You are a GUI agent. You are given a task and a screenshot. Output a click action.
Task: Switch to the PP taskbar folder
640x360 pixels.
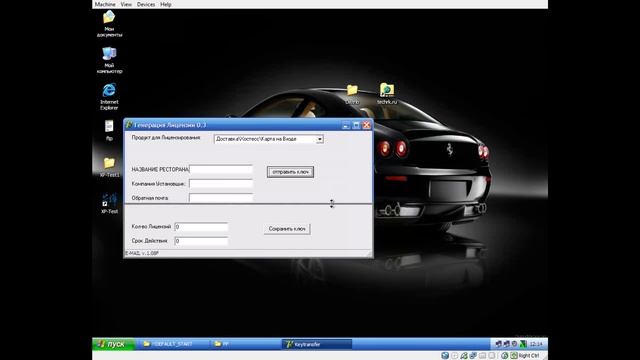pyautogui.click(x=245, y=344)
